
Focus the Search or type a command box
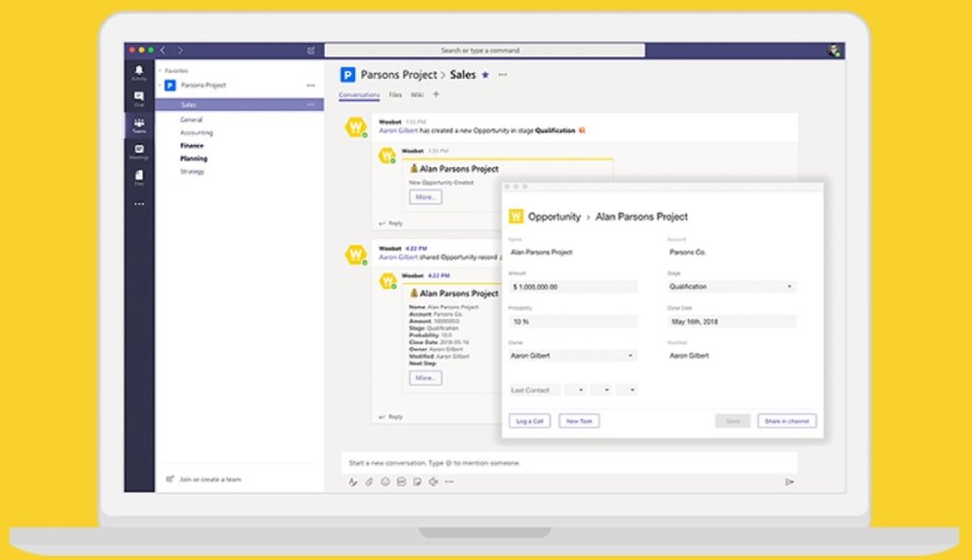(485, 51)
